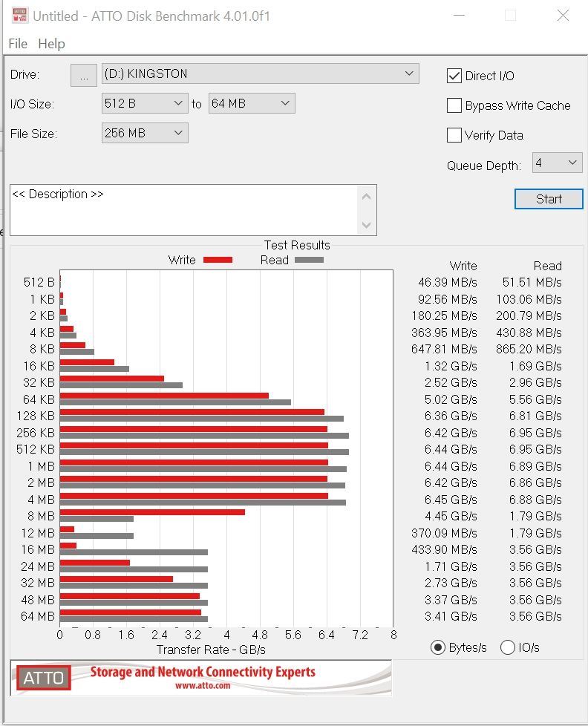
Task: Click the 512 KB row label in chart
Action: 36,449
